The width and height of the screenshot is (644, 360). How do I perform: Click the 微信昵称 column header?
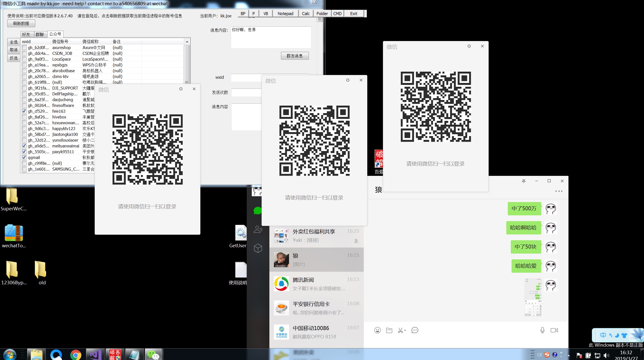[x=96, y=42]
